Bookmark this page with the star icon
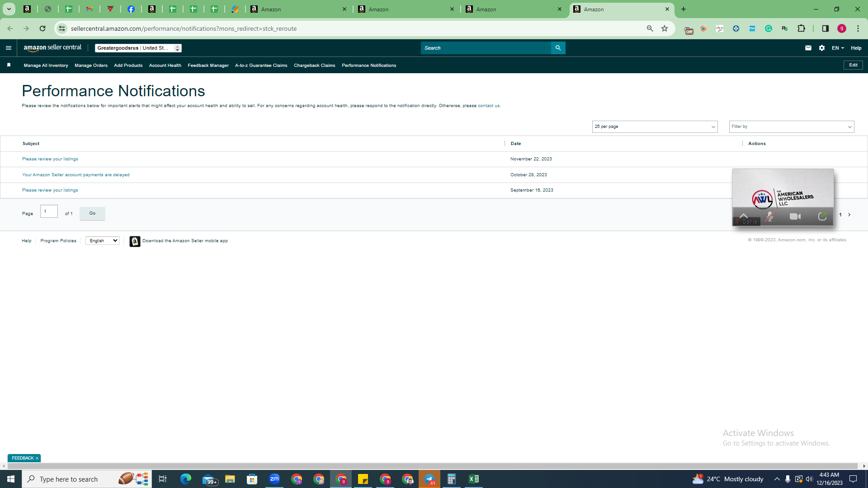 tap(665, 28)
